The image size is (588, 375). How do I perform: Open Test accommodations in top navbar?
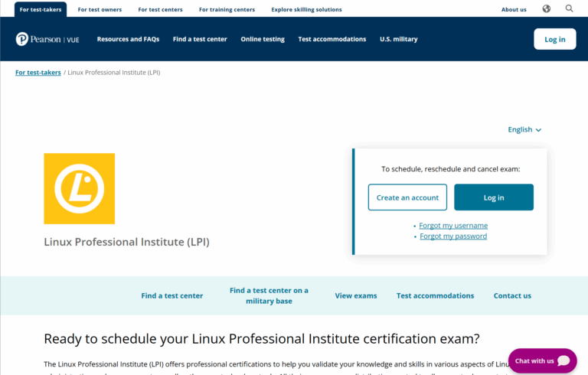coord(332,39)
